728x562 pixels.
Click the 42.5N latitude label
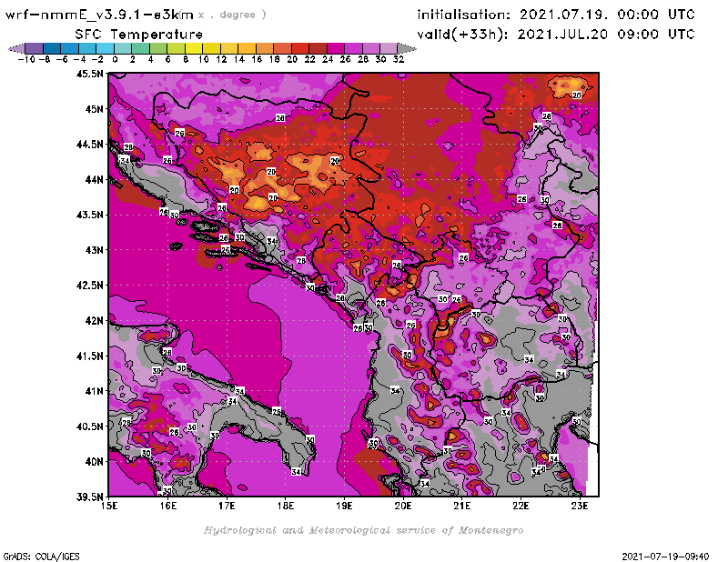(x=90, y=286)
